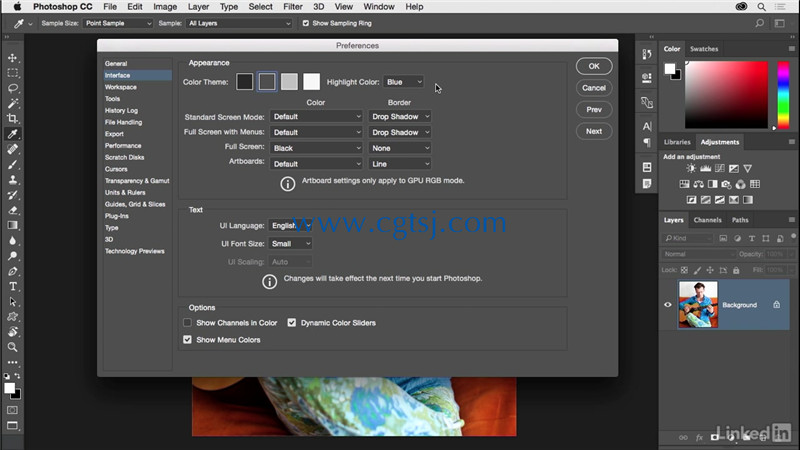Click the Cancel button
This screenshot has width=800, height=450.
pyautogui.click(x=594, y=88)
